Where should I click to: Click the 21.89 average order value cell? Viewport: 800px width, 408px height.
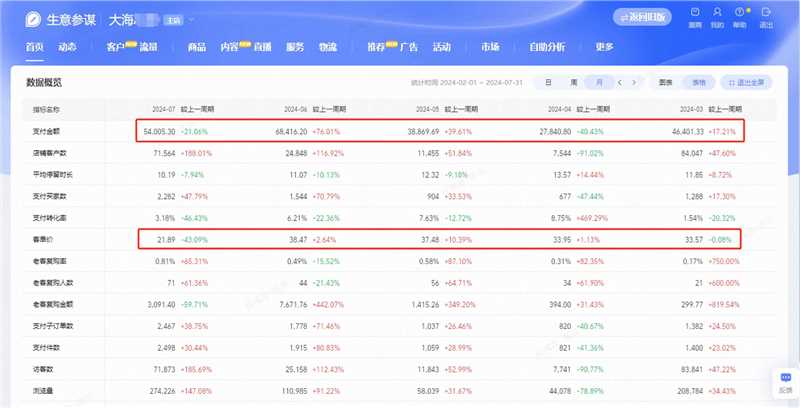(x=167, y=239)
